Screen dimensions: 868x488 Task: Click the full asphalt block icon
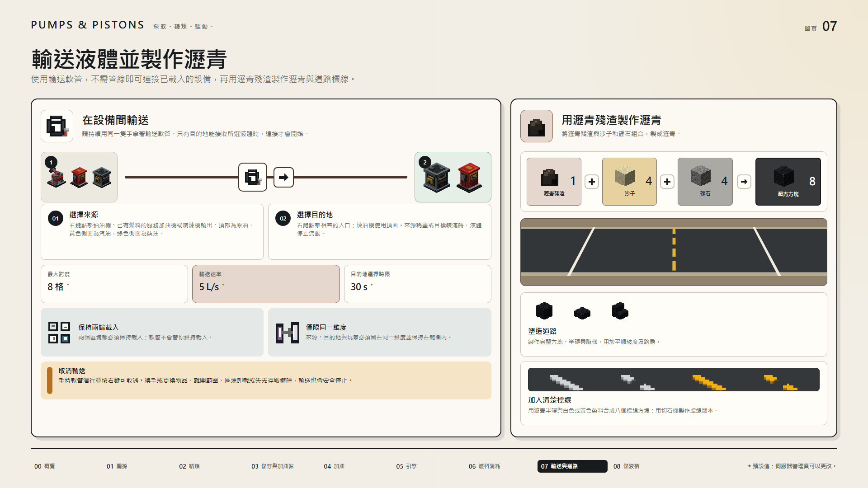(x=544, y=311)
